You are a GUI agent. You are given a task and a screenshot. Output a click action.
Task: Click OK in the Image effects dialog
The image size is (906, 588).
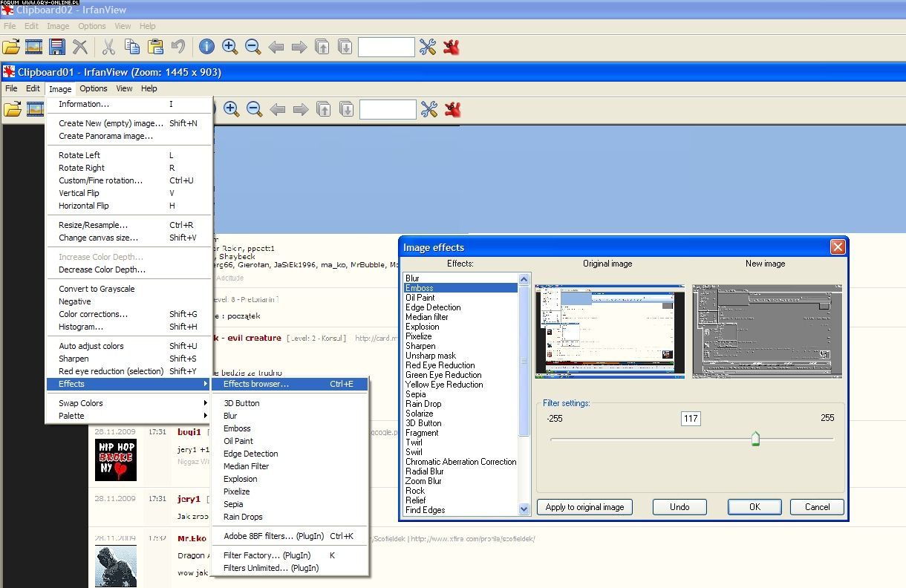pos(754,507)
